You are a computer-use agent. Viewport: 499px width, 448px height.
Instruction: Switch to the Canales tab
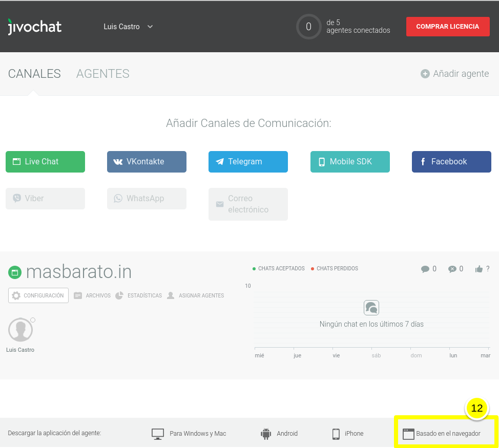click(x=34, y=74)
